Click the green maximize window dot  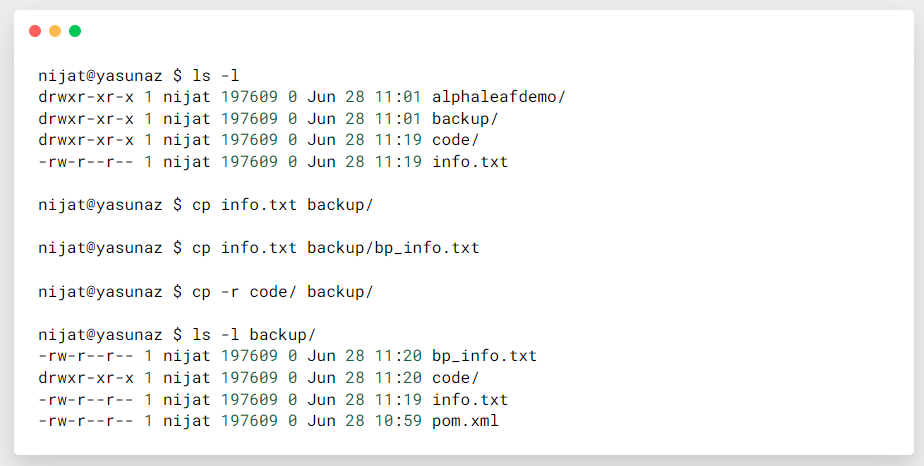point(75,31)
